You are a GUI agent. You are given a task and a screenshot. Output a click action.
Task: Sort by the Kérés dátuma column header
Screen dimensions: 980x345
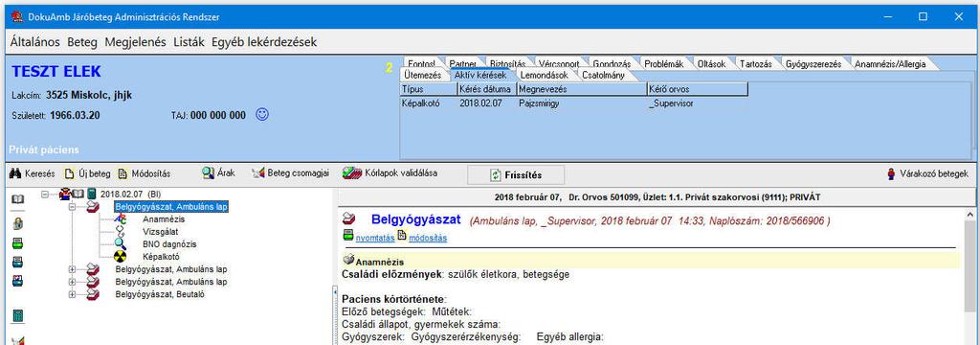(x=487, y=89)
